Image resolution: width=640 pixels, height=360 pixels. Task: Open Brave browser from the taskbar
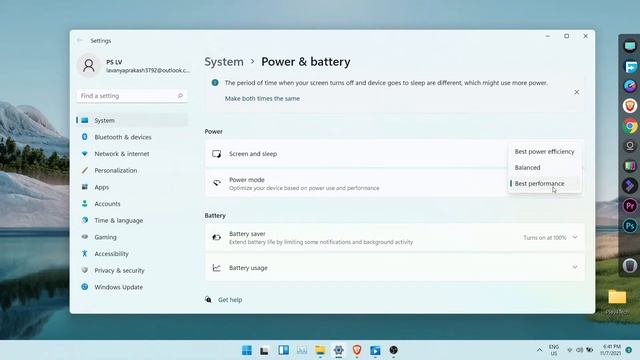tap(357, 350)
